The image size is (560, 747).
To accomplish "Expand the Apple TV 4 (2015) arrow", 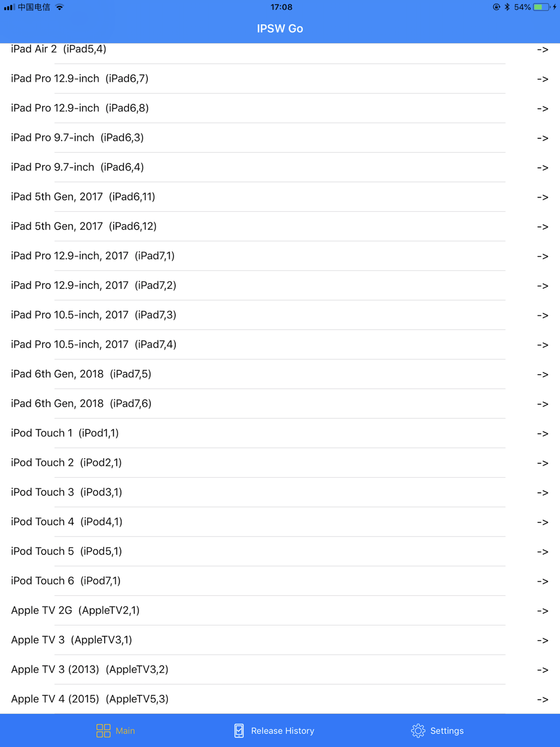I will tap(542, 699).
